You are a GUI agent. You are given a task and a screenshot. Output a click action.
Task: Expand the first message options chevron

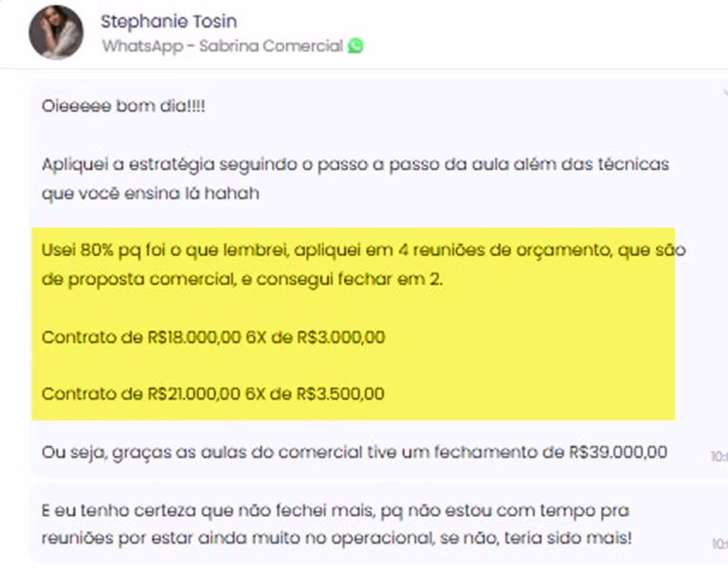725,94
